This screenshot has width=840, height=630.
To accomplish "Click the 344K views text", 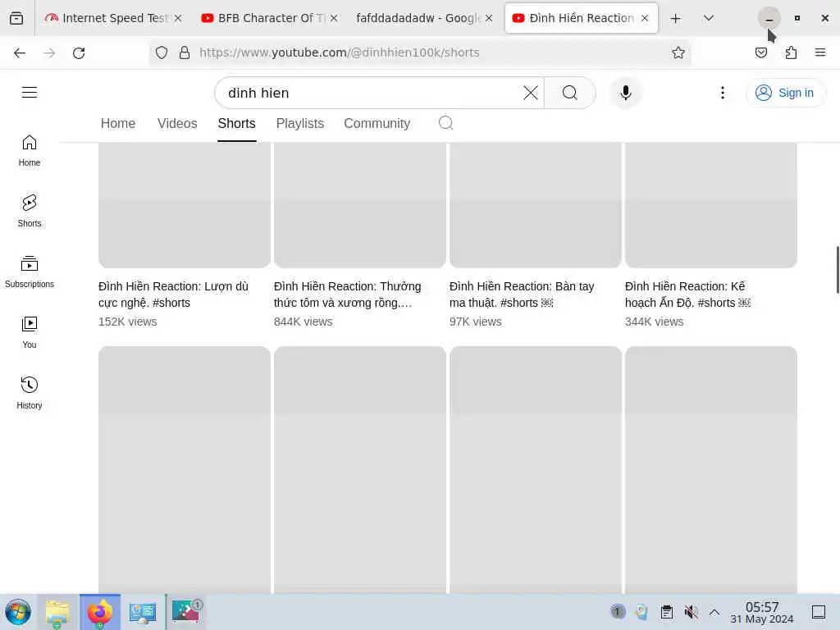I will click(x=654, y=322).
